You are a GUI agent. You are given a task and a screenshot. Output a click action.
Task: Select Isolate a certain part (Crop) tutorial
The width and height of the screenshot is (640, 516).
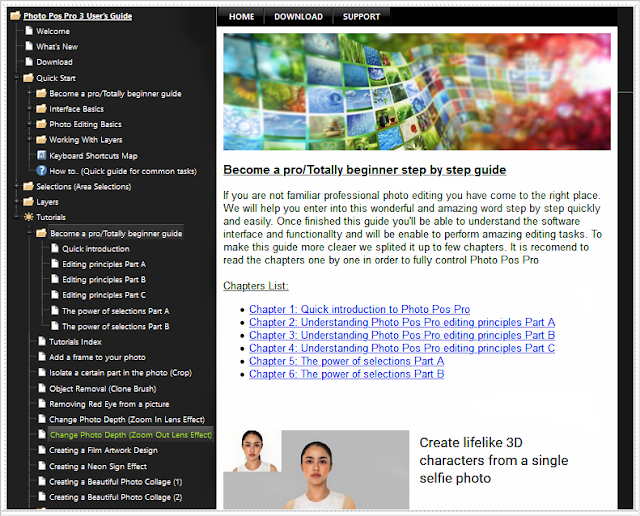pos(120,372)
